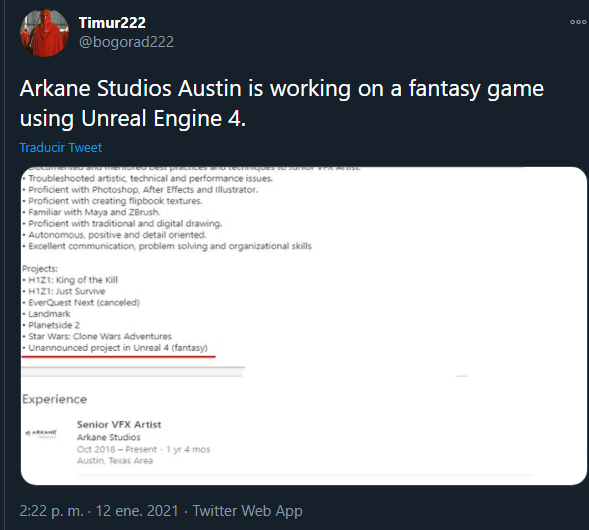This screenshot has width=589, height=530.
Task: Click the Arkane Studios company name under the title
Action: 109,437
